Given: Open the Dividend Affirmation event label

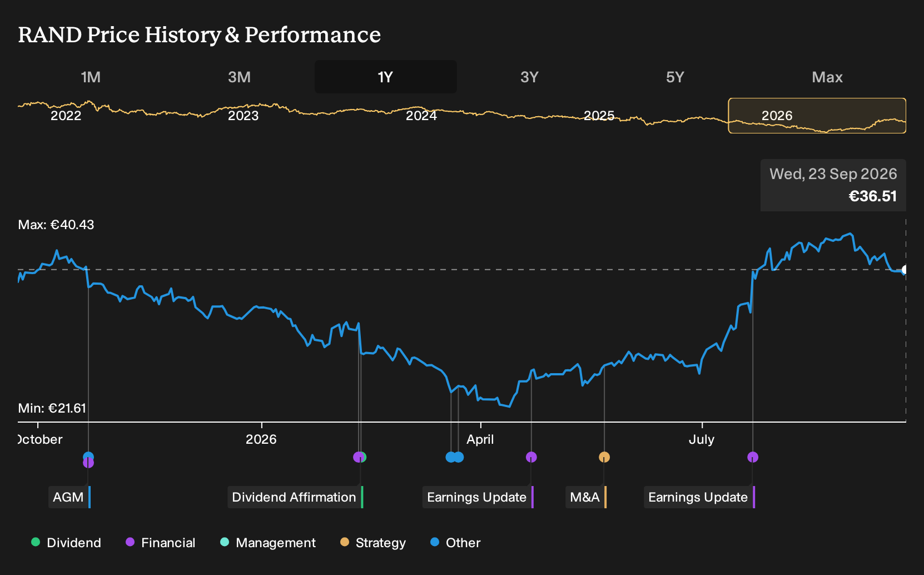Looking at the screenshot, I should click(x=295, y=497).
